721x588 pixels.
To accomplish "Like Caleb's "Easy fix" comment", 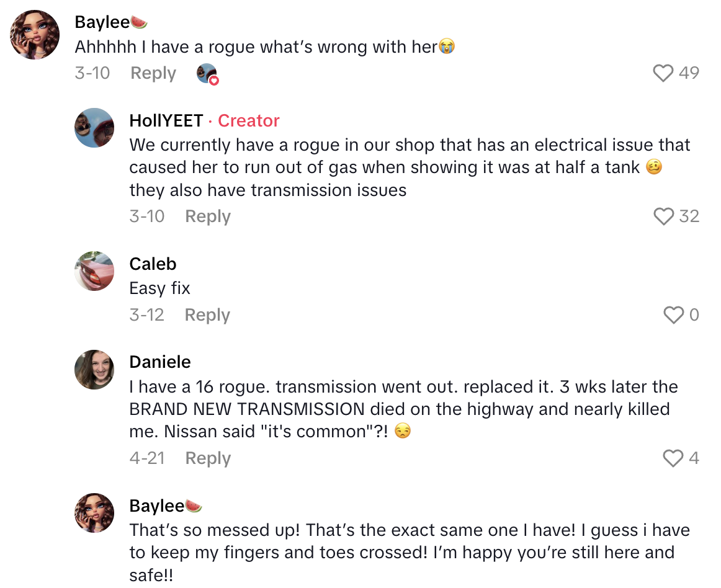I will point(673,315).
